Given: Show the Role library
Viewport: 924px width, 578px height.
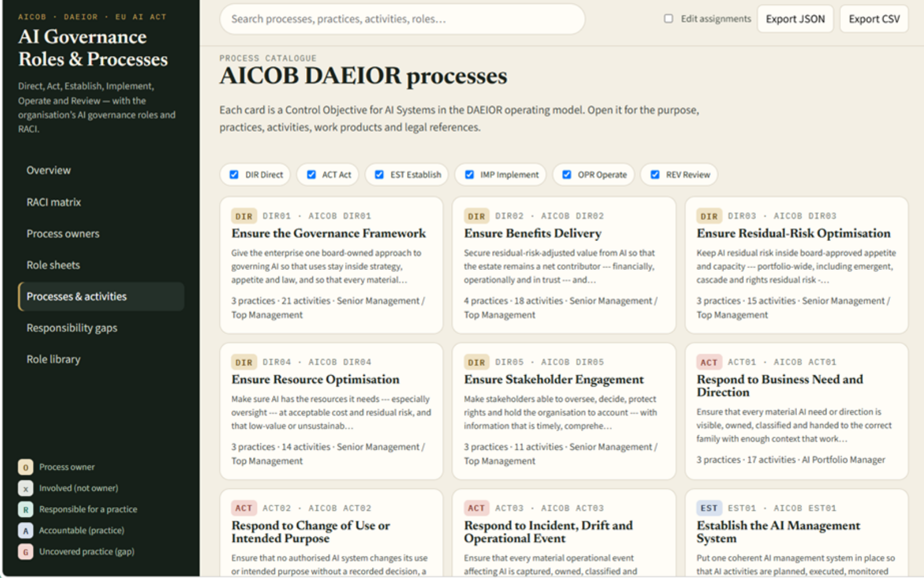Looking at the screenshot, I should 101,360.
